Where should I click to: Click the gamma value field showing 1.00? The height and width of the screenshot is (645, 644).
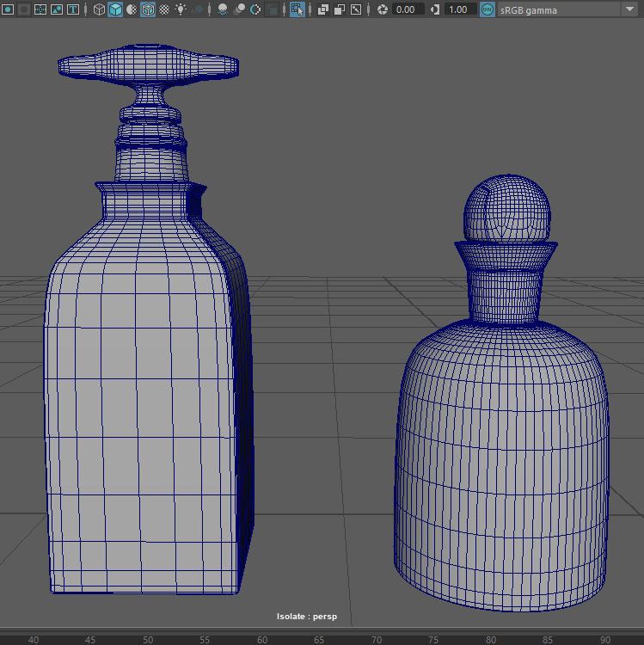click(x=460, y=9)
